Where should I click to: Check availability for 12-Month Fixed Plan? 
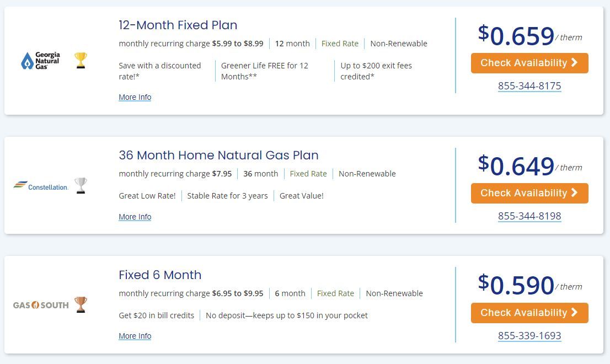coord(529,63)
